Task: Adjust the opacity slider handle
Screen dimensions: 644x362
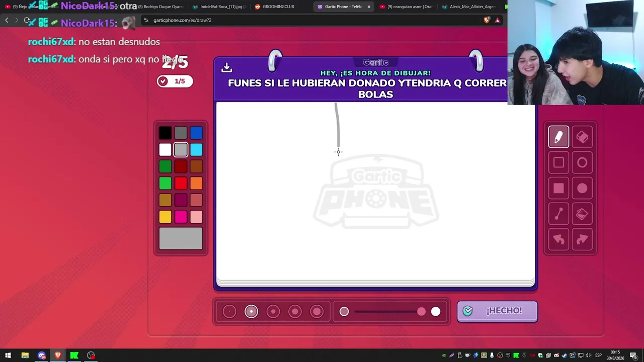Action: (421, 312)
